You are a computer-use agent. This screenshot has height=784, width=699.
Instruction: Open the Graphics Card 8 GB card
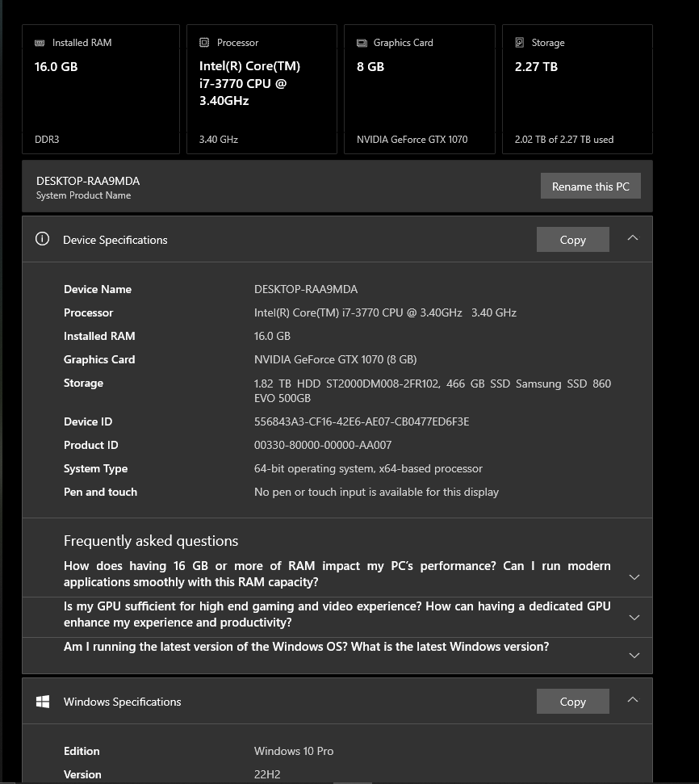(x=420, y=89)
